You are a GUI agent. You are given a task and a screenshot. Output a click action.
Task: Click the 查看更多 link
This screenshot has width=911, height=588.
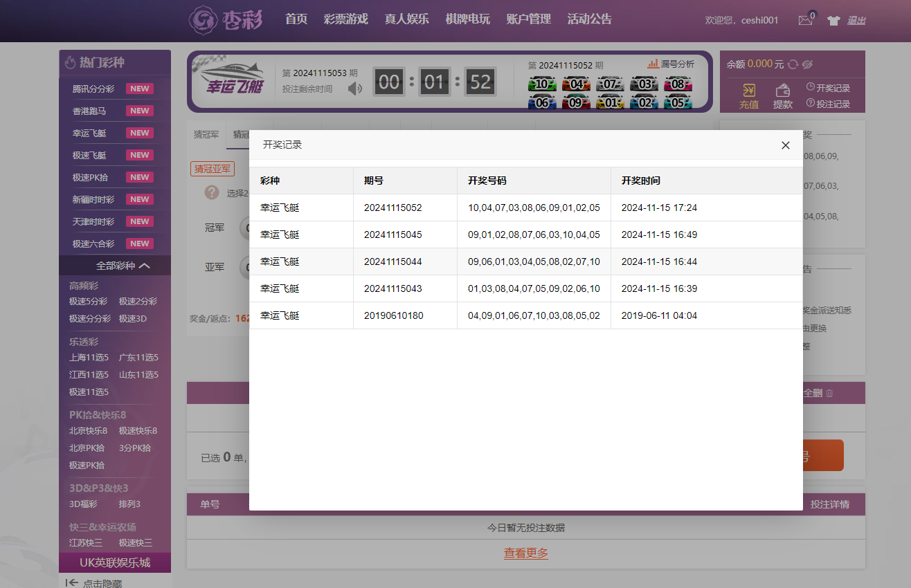525,553
